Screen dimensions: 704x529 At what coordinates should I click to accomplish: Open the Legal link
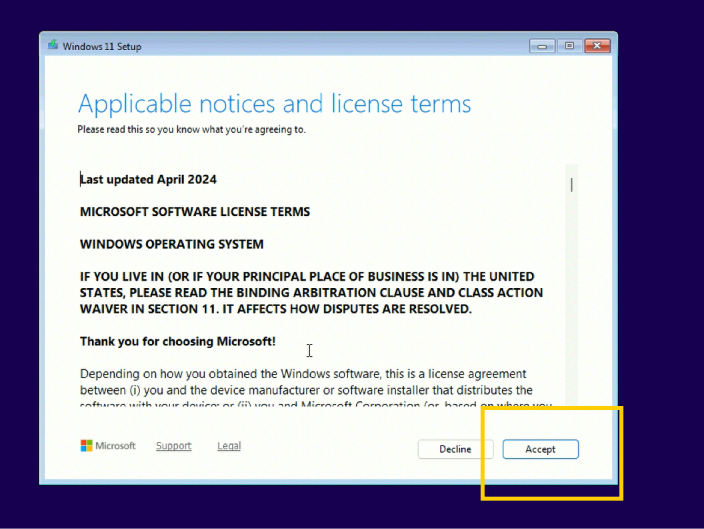point(229,446)
